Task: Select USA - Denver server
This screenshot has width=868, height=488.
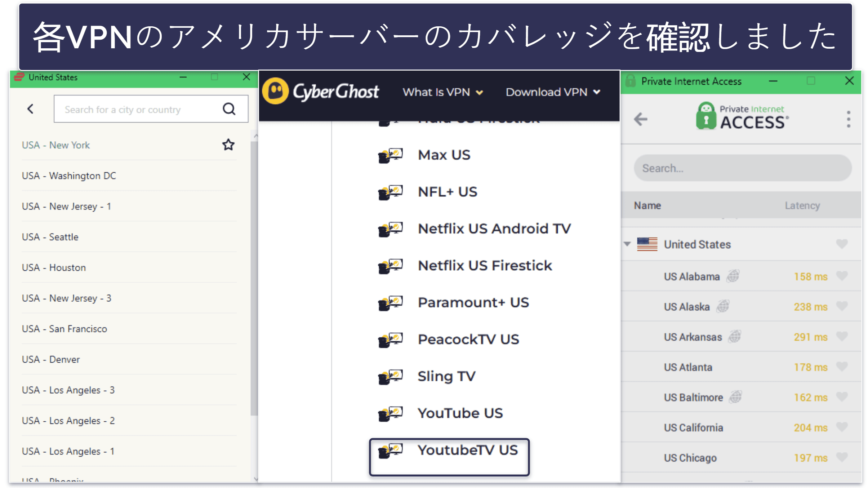Action: click(129, 360)
